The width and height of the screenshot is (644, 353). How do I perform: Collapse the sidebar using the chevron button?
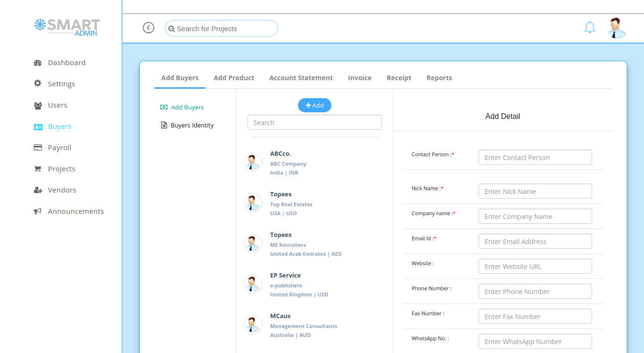[x=149, y=27]
